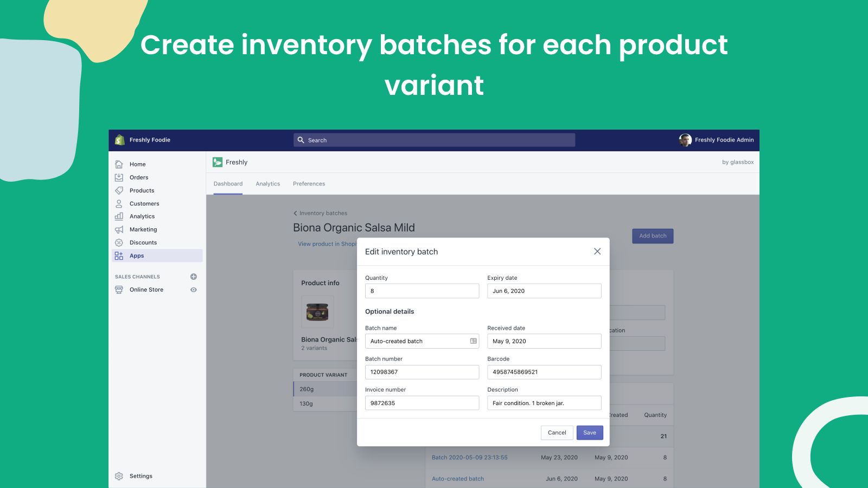Switch to the Analytics tab in Freshly
The image size is (868, 488).
tap(268, 184)
